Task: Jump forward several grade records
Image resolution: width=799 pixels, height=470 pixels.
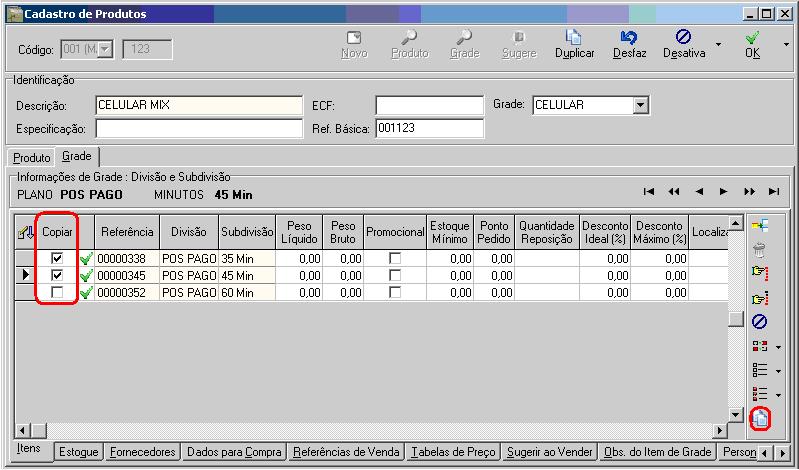Action: pos(749,192)
